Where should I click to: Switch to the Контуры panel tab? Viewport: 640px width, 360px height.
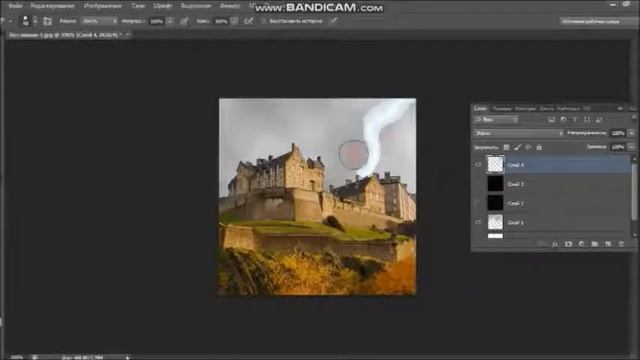coord(525,109)
